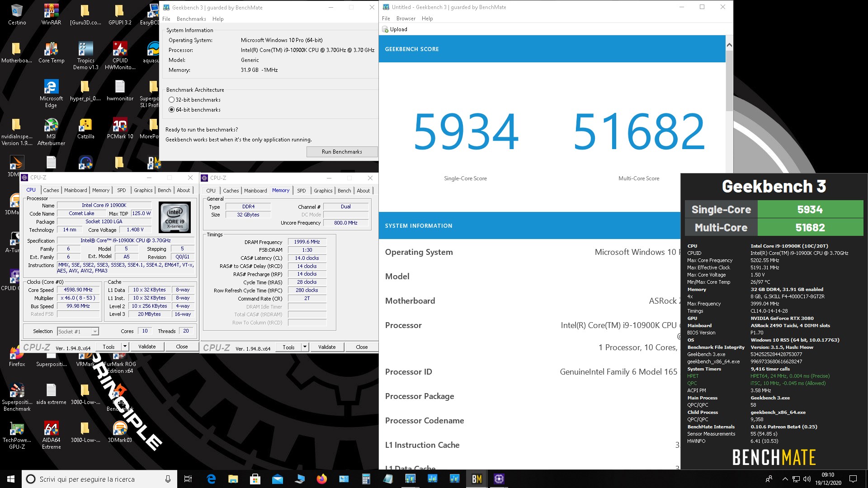The image size is (868, 488).
Task: Open Superposition Benchmark desktop shortcut
Action: [x=17, y=397]
